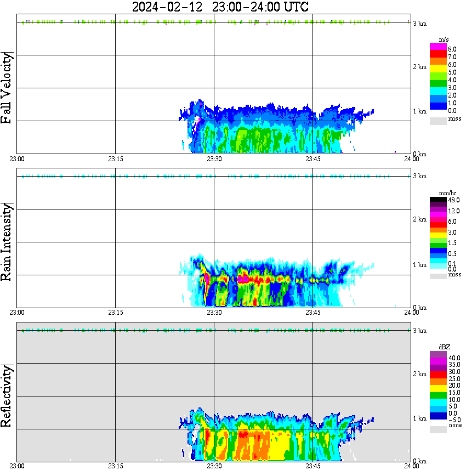Pick green 10.0 dBZ swatch in reflectivity legend
The height and width of the screenshot is (476, 466).
coord(438,395)
